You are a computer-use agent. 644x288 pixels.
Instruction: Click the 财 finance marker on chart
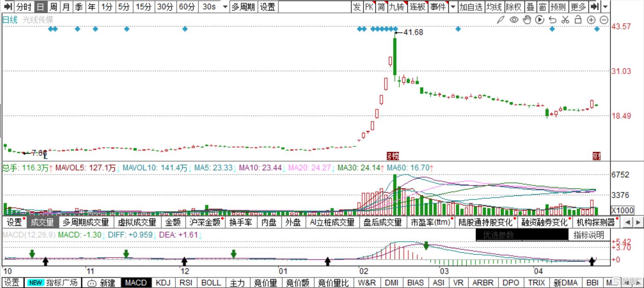[x=596, y=156]
